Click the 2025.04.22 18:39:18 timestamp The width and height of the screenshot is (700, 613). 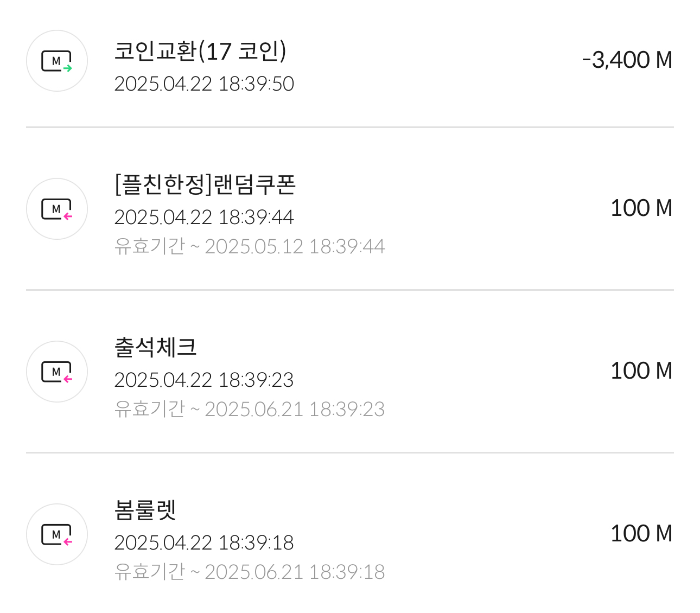click(x=204, y=543)
